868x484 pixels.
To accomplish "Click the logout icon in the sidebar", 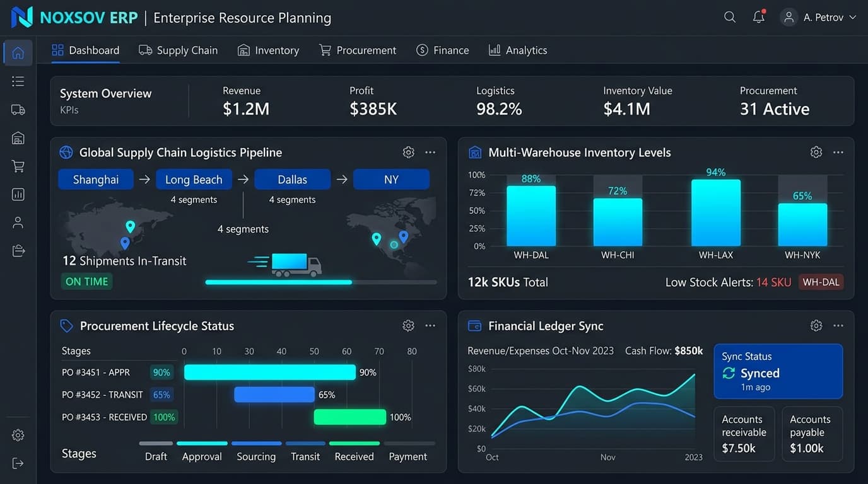I will (x=18, y=463).
